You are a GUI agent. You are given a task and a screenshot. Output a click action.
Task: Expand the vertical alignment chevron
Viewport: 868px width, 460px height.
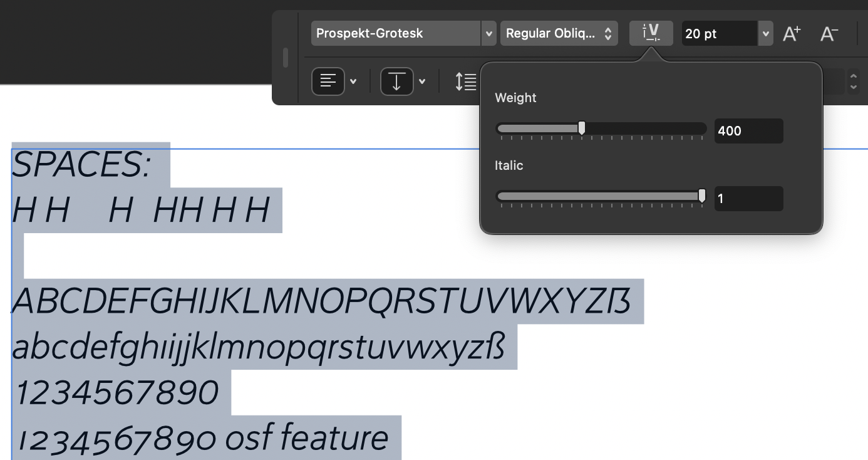pyautogui.click(x=421, y=81)
